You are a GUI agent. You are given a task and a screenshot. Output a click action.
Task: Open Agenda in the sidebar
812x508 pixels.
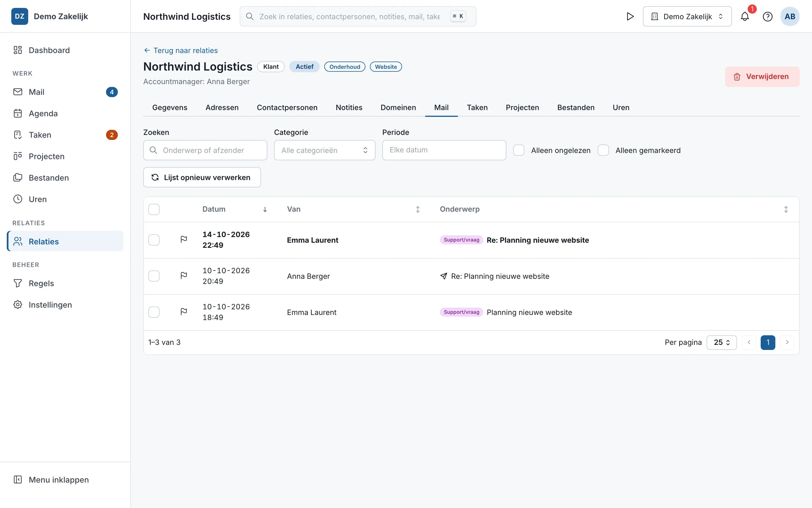[65, 113]
